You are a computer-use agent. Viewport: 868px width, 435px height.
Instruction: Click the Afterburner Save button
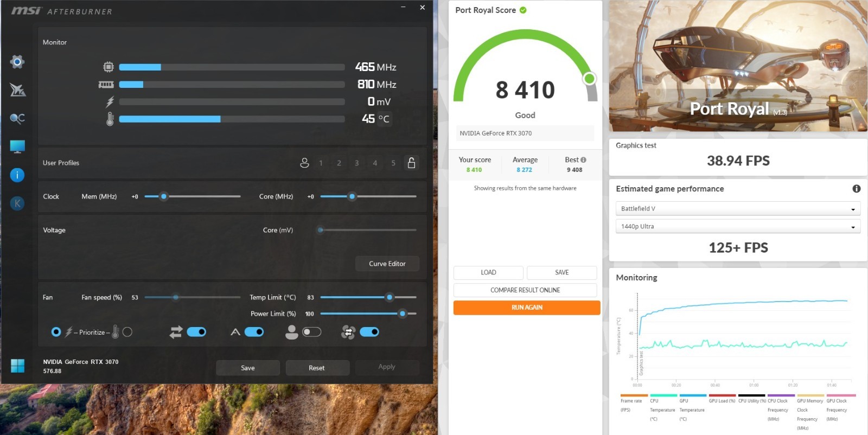[248, 368]
